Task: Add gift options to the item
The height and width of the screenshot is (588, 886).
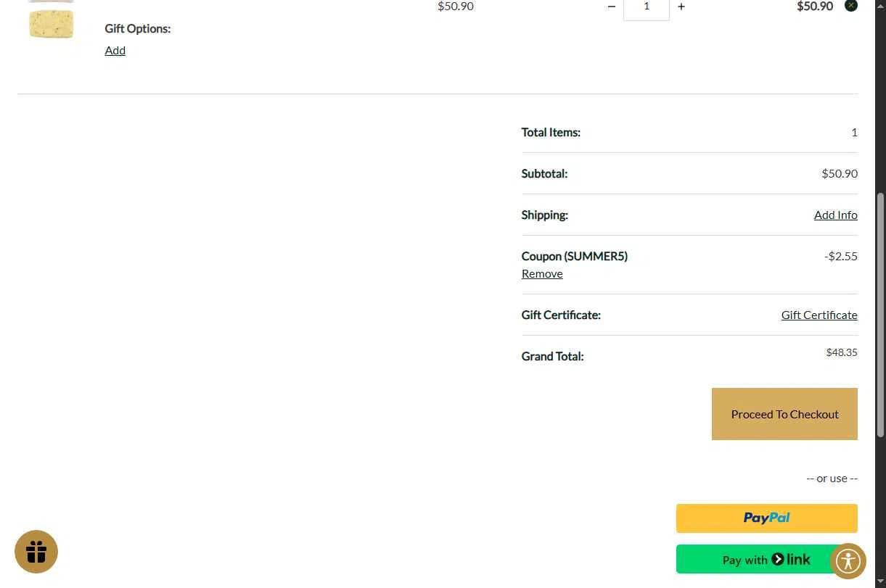Action: click(115, 50)
